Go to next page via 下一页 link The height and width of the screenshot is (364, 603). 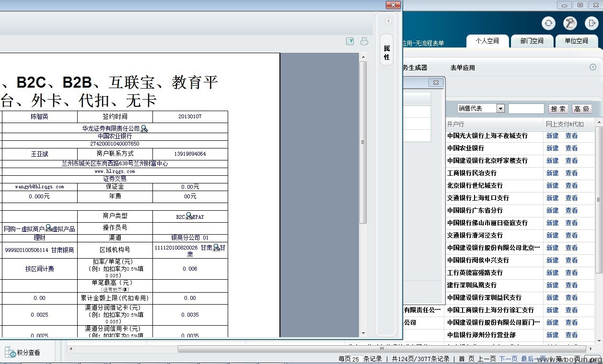pyautogui.click(x=509, y=359)
